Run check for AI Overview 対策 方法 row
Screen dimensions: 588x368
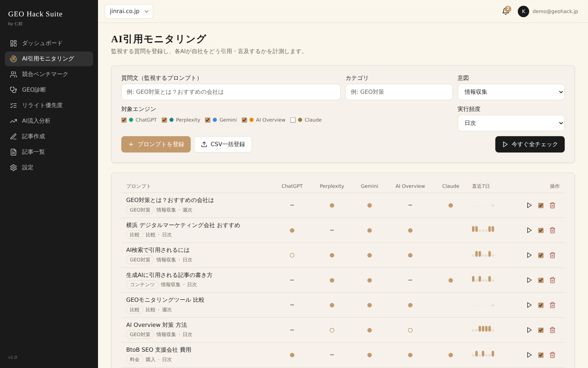tap(529, 330)
